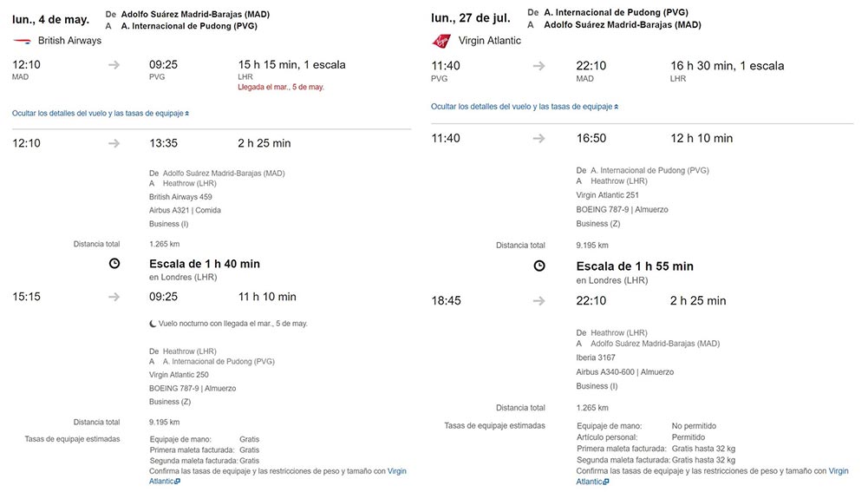Click the Escala de 1 h 40 min heading
The height and width of the screenshot is (492, 868).
[x=205, y=264]
